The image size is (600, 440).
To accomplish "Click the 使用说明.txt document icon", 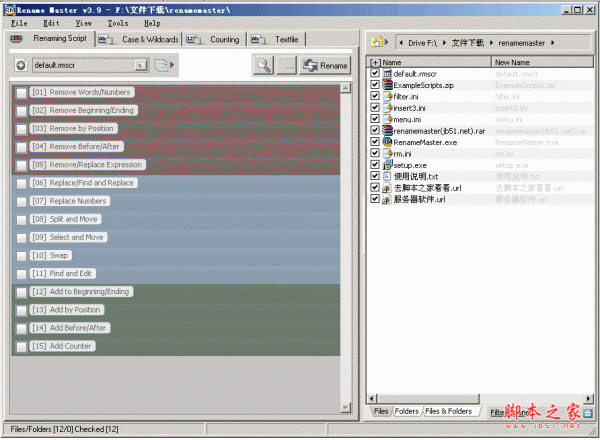I will [387, 176].
